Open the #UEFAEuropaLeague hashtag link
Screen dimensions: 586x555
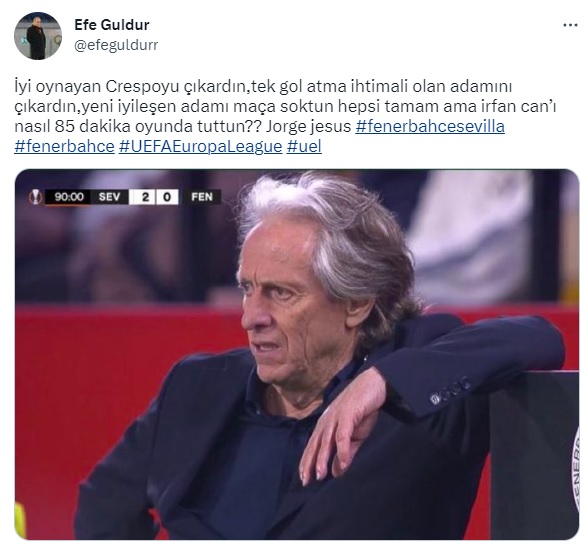tap(200, 146)
